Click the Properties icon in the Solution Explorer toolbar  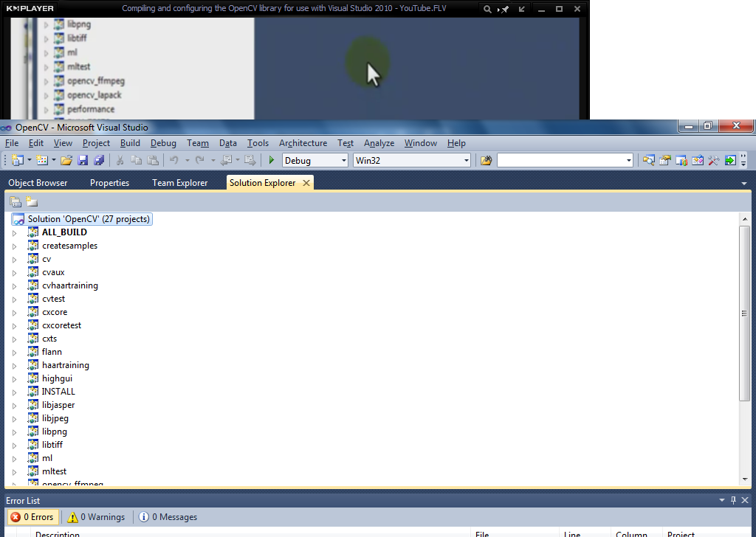(16, 202)
